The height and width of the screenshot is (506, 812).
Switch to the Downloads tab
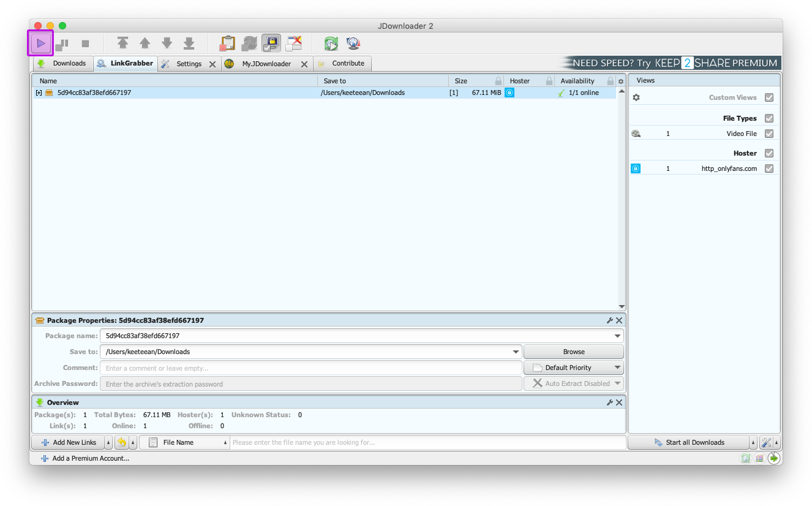pyautogui.click(x=62, y=63)
